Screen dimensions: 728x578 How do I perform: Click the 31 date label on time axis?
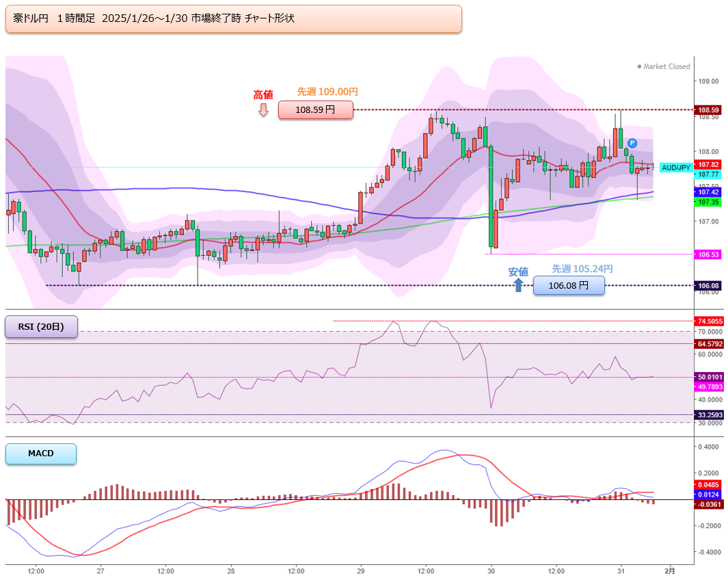click(621, 571)
